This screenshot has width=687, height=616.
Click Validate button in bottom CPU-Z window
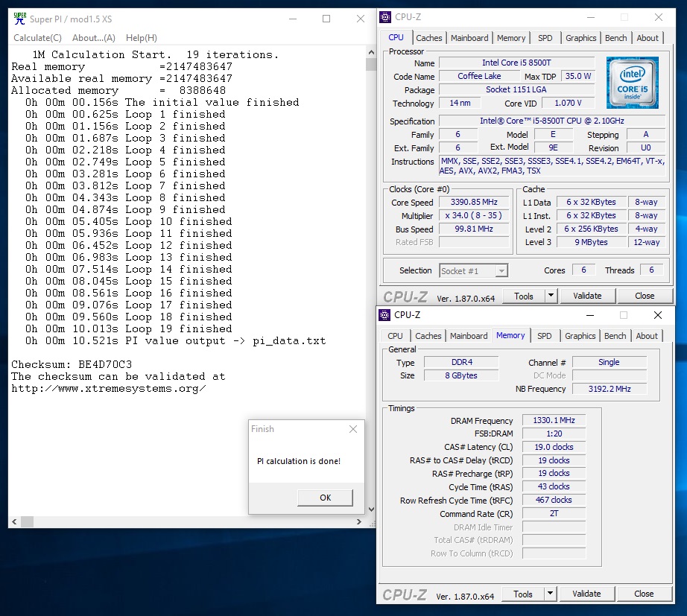pos(586,594)
